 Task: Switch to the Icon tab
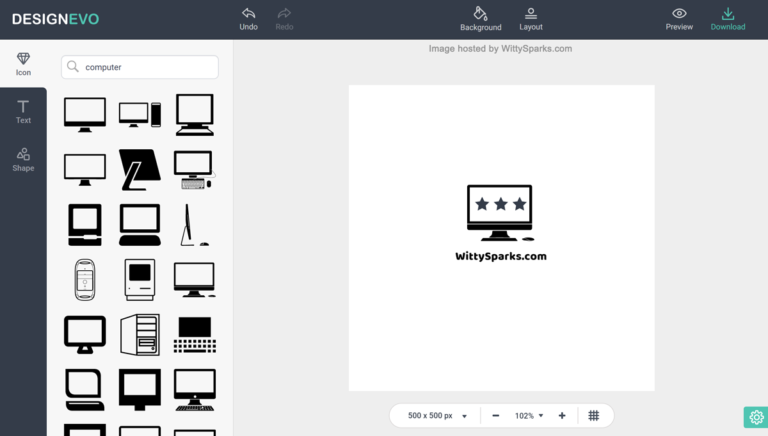[x=23, y=64]
